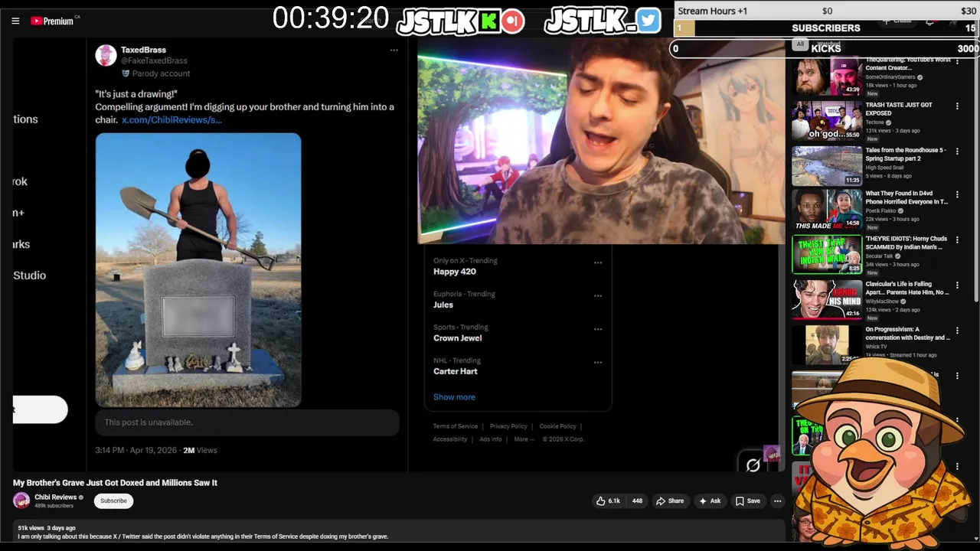Open menu for What They Found In D4vd video
Image resolution: width=980 pixels, height=551 pixels.
point(957,195)
